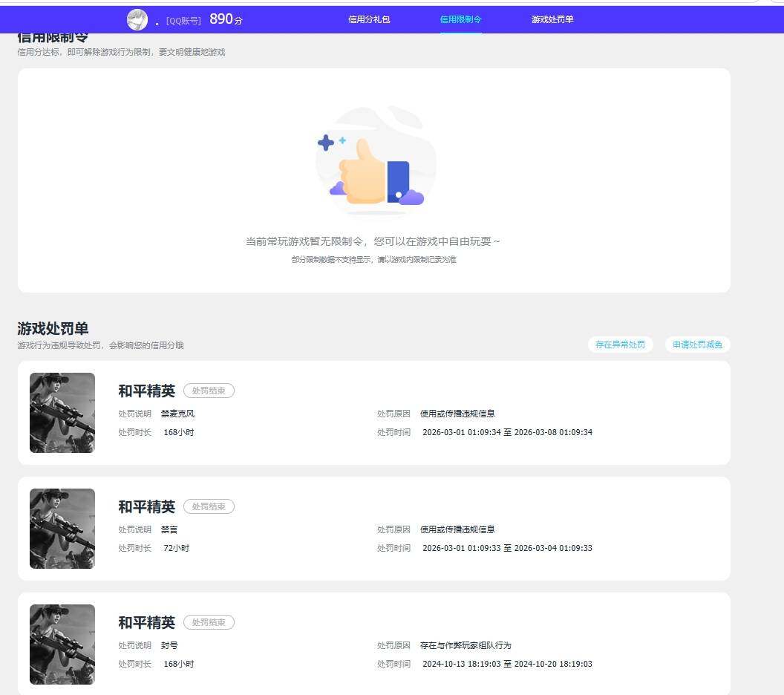Screen dimensions: 784x695
Task: Switch to the 信用限制令 tab
Action: [x=460, y=19]
